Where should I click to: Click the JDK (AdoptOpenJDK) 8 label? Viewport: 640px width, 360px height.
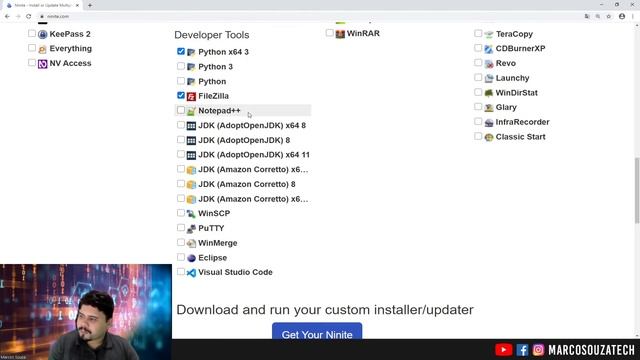[x=244, y=140]
